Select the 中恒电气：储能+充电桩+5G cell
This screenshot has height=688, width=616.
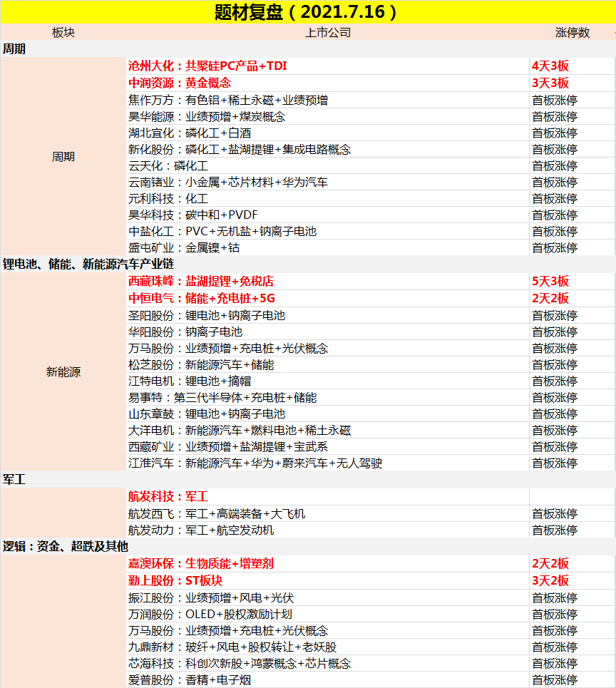(327, 298)
